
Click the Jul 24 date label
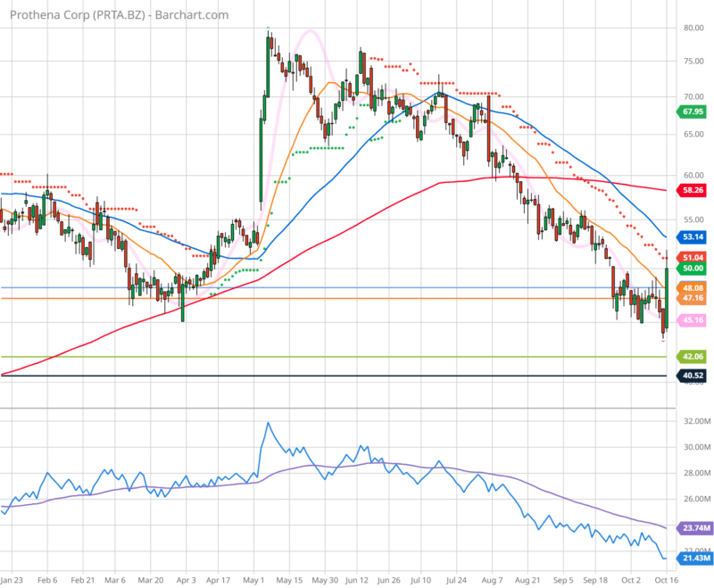[x=456, y=580]
